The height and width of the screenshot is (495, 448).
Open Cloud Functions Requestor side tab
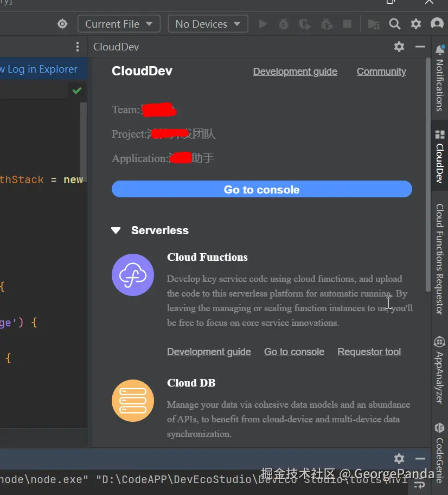pos(439,259)
